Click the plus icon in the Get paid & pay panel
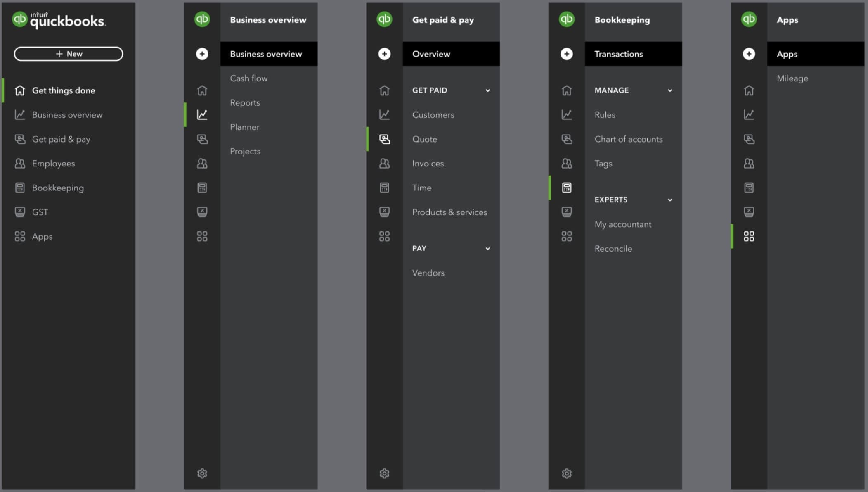The width and height of the screenshot is (868, 492). tap(385, 54)
